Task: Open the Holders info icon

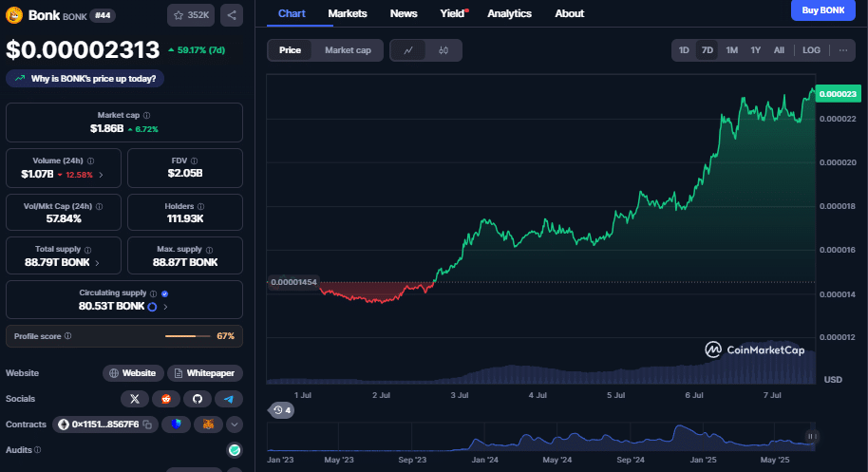Action: [201, 206]
